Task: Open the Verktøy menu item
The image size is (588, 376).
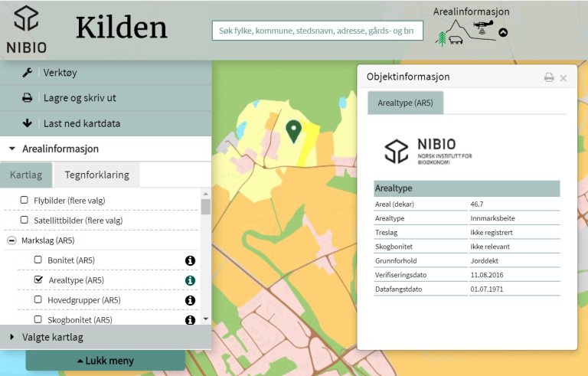Action: pyautogui.click(x=106, y=73)
